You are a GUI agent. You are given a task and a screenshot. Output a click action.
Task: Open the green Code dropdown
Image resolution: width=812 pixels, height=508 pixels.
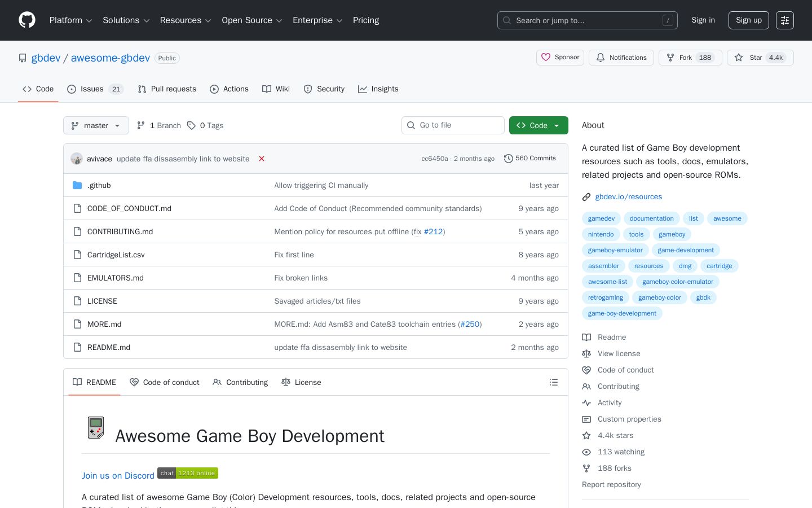[x=539, y=125]
